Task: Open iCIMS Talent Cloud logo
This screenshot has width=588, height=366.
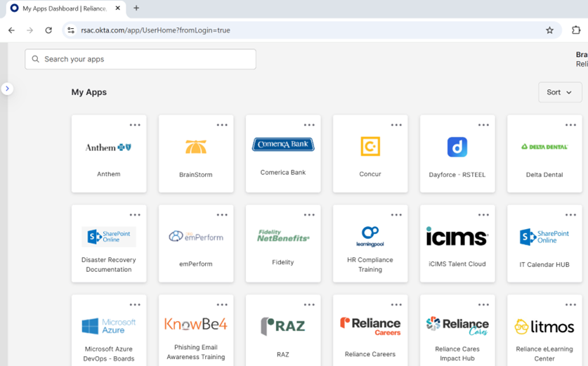Action: tap(457, 236)
